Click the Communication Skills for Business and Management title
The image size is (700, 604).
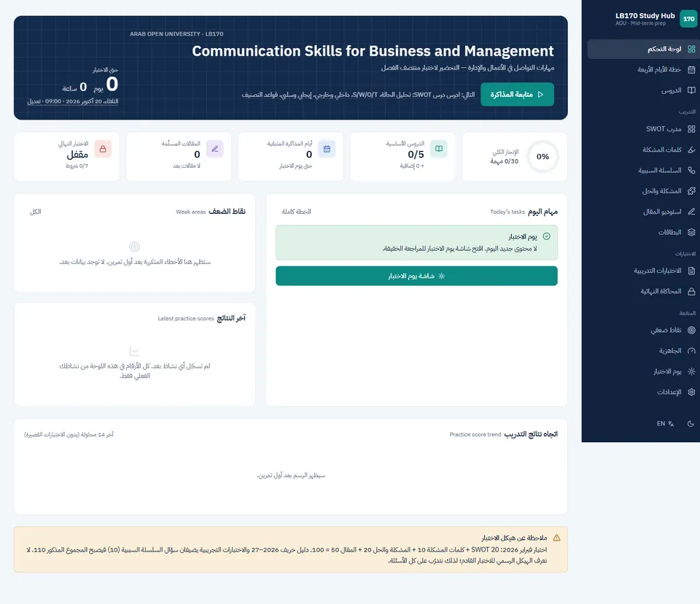pyautogui.click(x=373, y=51)
